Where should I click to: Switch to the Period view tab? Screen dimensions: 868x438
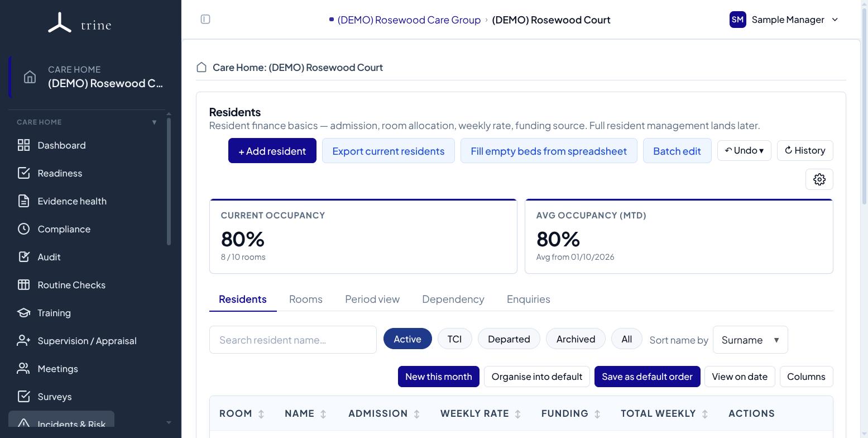(372, 299)
